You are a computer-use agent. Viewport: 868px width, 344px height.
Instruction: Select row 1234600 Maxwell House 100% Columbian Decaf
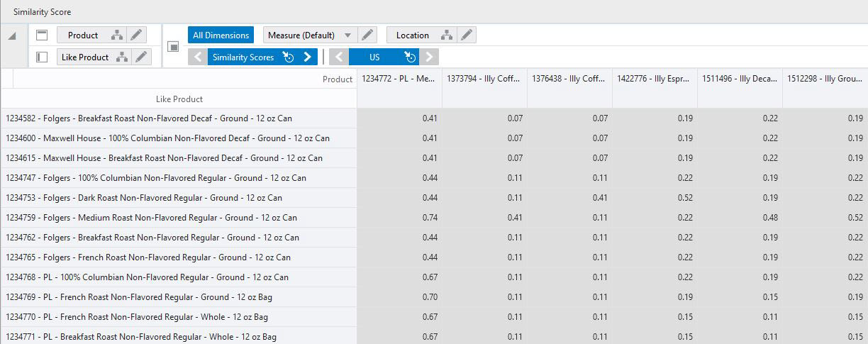(179, 138)
